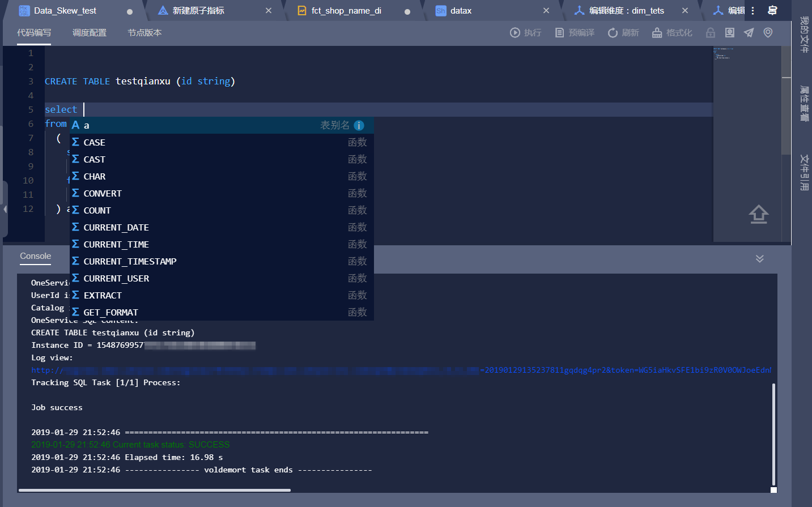Click 预编译 precompile button
Image resolution: width=812 pixels, height=507 pixels.
(x=575, y=33)
